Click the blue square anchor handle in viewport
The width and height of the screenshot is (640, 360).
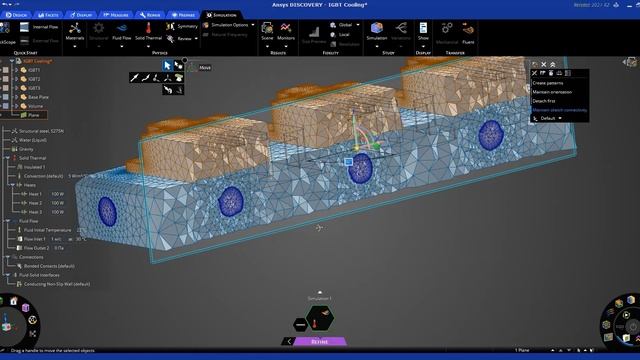click(x=348, y=162)
